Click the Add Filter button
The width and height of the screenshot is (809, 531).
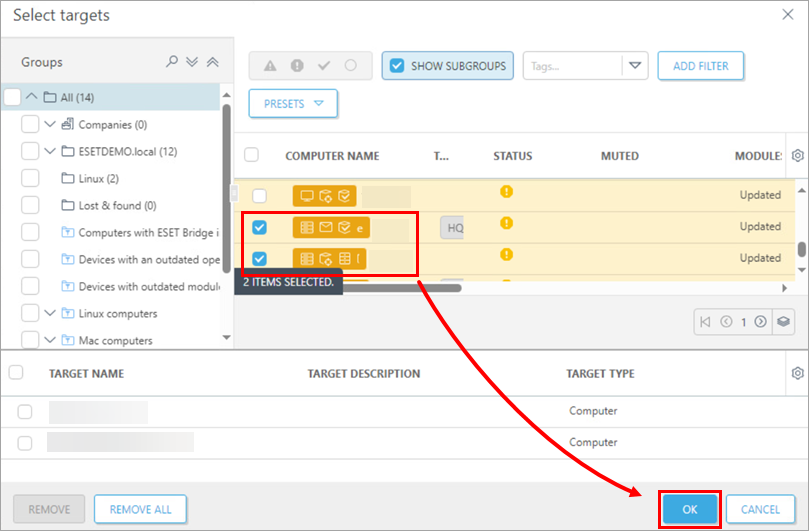point(700,66)
